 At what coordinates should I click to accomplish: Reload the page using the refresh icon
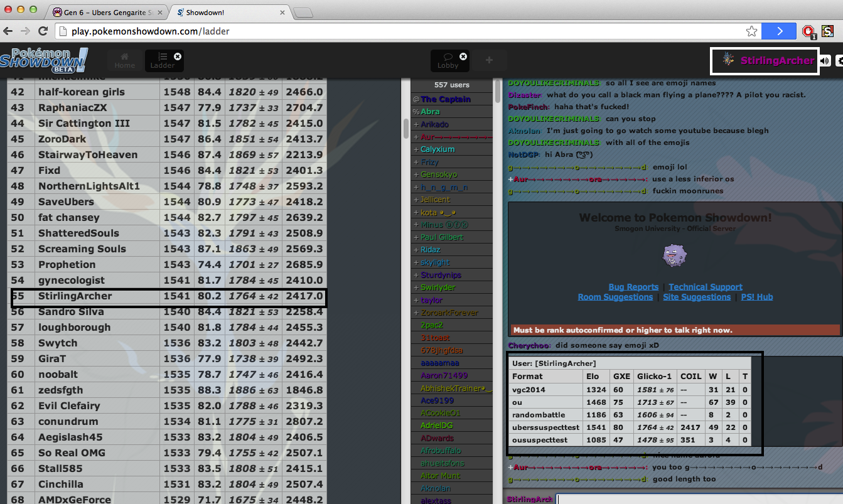[x=41, y=31]
